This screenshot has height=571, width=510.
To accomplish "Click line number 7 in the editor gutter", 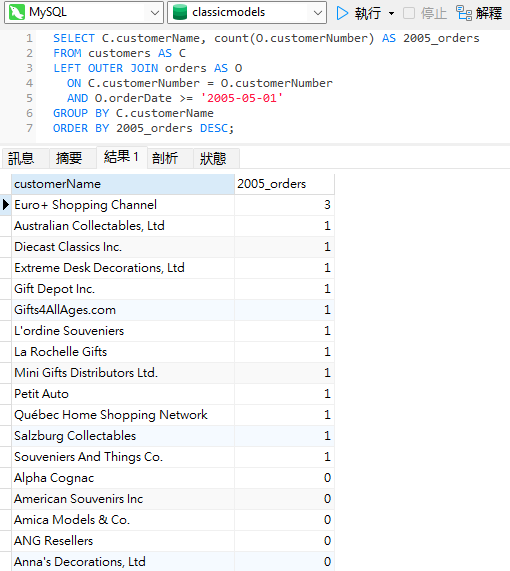I will (29, 128).
